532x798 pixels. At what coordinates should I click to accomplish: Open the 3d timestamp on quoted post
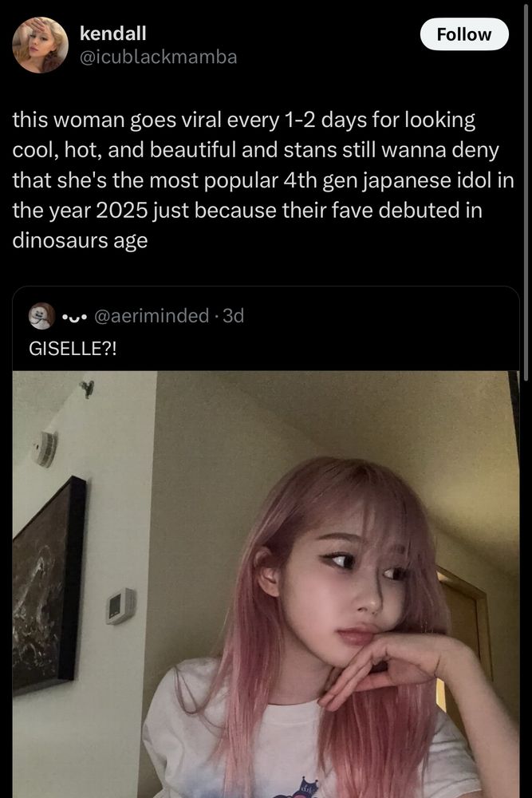[234, 315]
